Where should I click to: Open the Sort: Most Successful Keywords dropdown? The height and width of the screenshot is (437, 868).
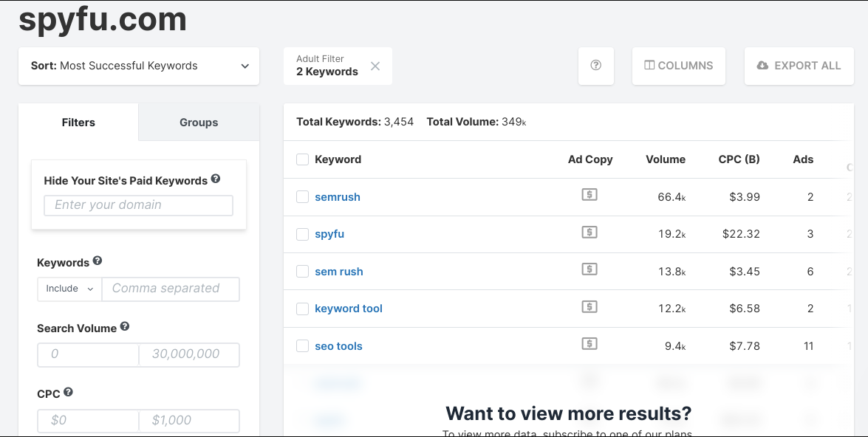point(139,66)
